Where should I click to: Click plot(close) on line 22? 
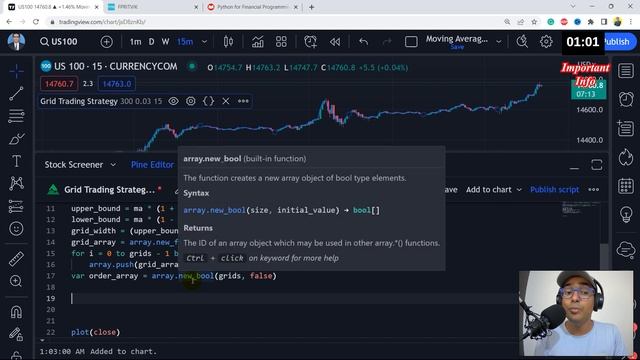tap(96, 332)
